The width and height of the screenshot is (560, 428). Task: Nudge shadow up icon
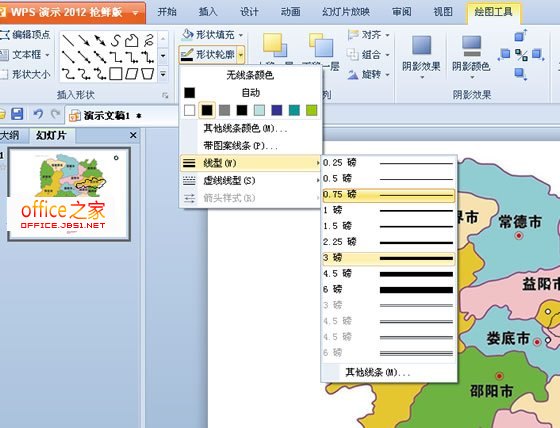coord(520,36)
